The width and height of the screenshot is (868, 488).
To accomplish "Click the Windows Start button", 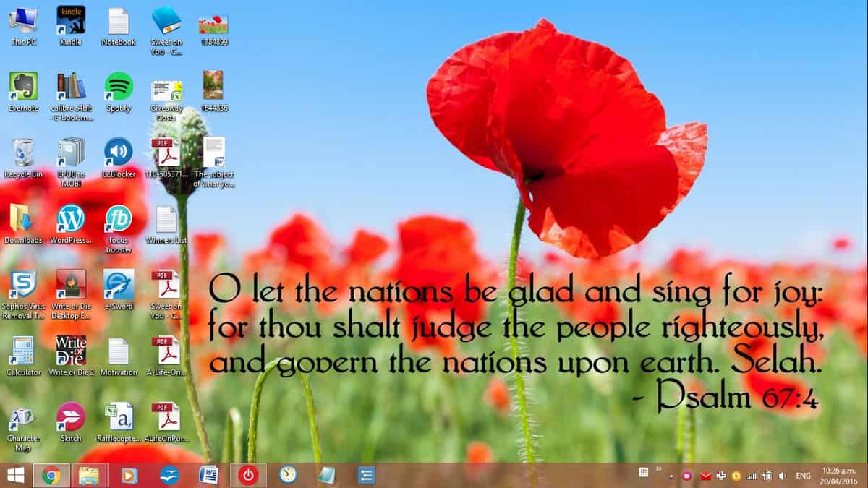I will click(x=15, y=475).
